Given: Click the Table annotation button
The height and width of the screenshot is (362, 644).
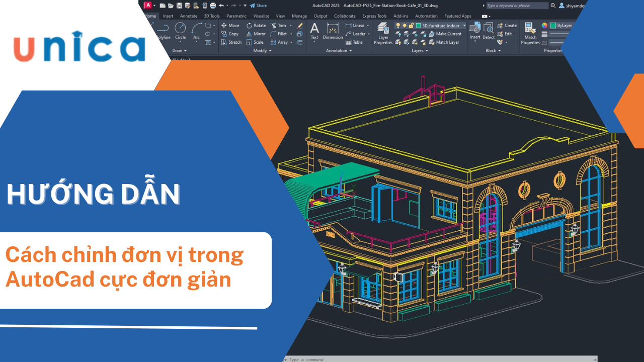Looking at the screenshot, I should click(354, 42).
